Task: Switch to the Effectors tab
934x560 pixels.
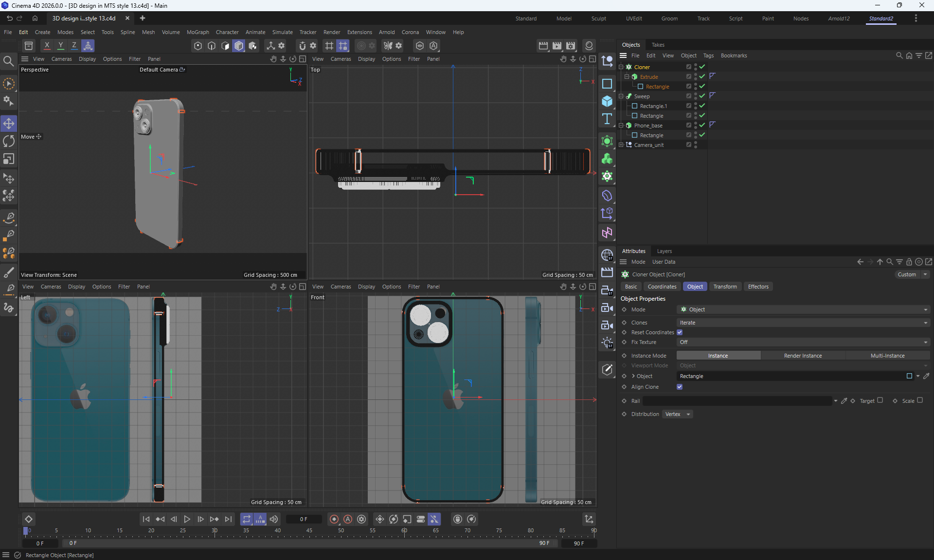Action: click(758, 287)
